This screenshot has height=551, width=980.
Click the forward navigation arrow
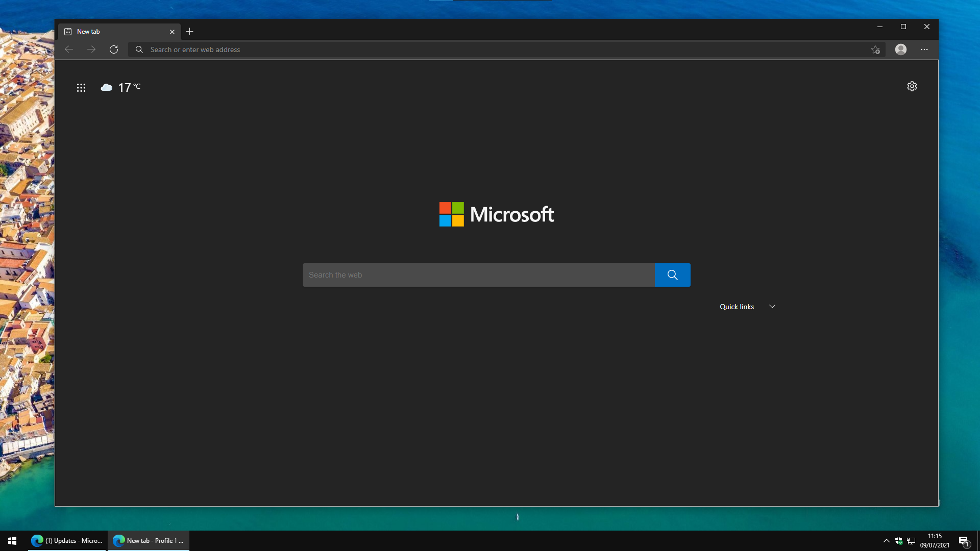[91, 49]
